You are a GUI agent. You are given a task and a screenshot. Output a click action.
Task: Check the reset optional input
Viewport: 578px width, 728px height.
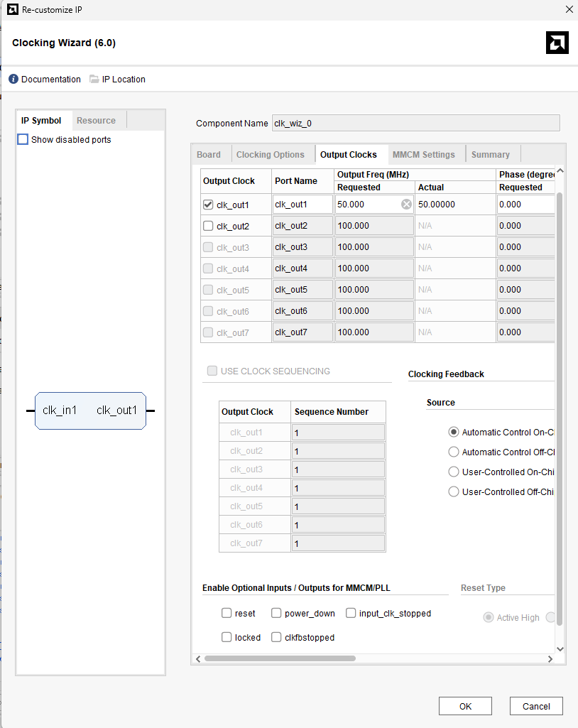tap(227, 613)
